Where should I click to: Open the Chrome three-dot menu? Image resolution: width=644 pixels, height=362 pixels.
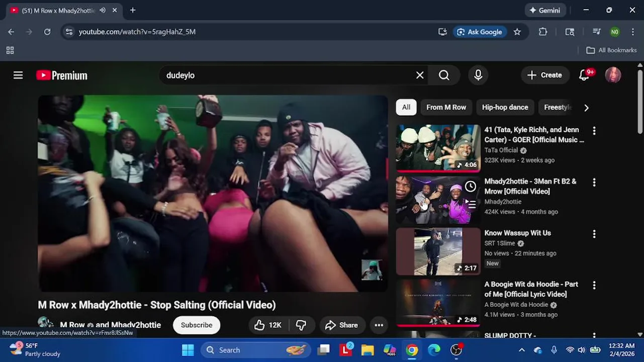pyautogui.click(x=632, y=32)
